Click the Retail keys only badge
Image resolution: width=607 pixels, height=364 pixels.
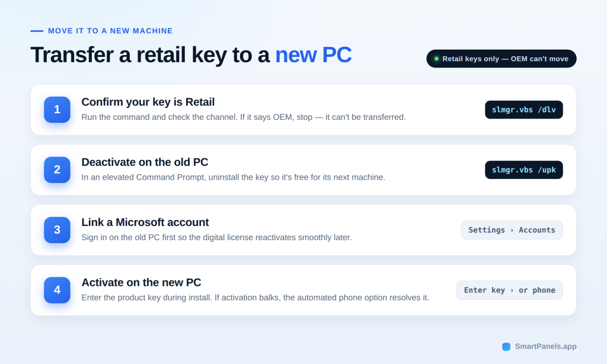point(501,59)
